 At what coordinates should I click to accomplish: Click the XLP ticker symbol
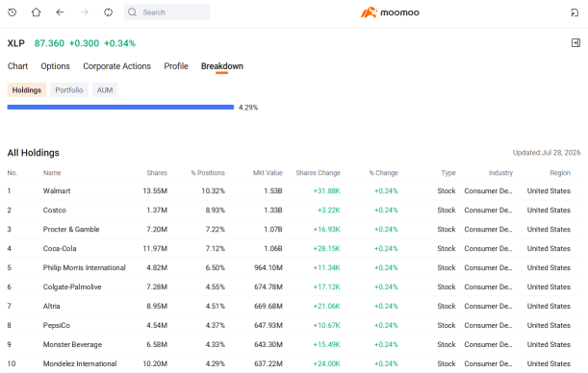[16, 43]
